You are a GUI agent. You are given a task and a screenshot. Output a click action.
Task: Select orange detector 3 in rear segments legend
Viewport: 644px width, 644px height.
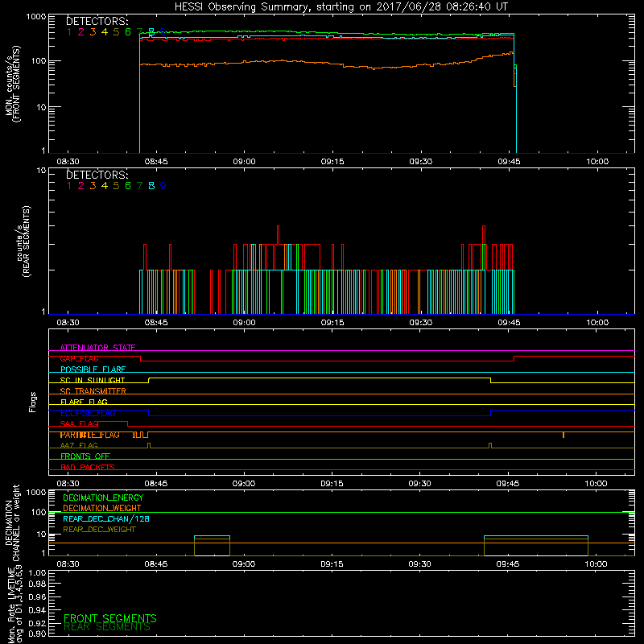(x=93, y=186)
